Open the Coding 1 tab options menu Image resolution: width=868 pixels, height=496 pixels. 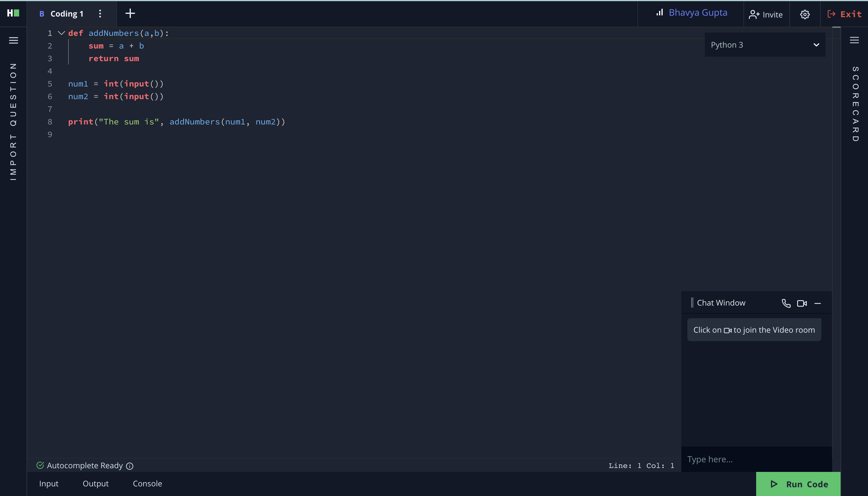[100, 14]
